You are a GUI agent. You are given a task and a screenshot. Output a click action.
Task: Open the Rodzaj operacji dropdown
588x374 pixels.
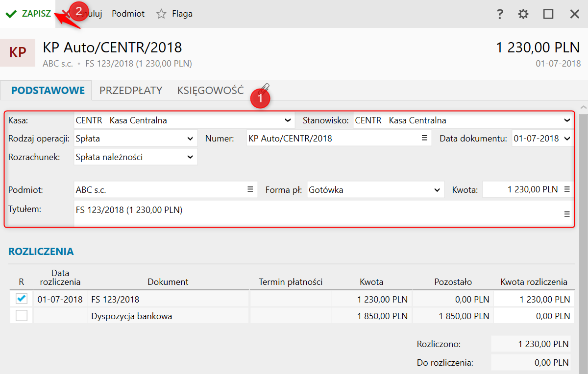[190, 139]
